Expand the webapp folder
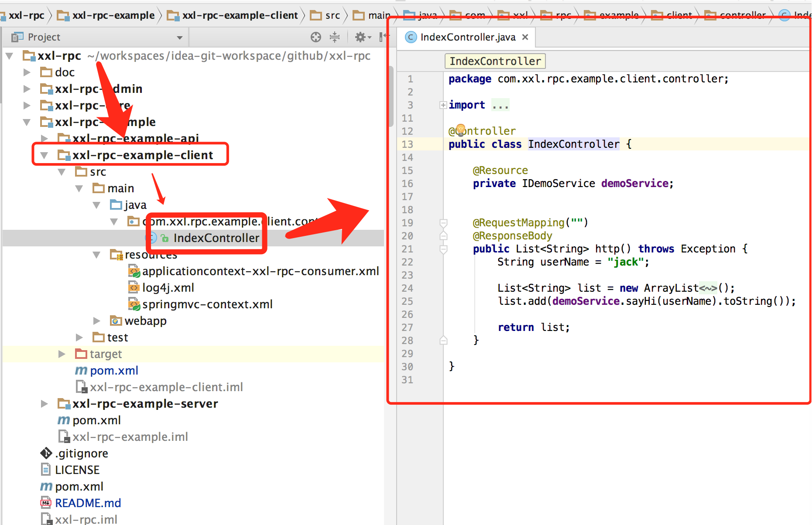This screenshot has width=812, height=525. 96,321
